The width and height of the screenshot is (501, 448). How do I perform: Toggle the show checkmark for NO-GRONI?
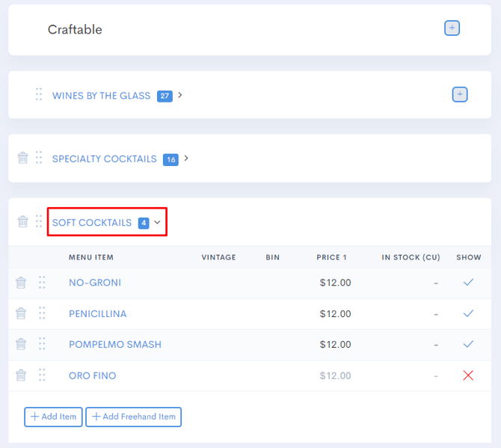pyautogui.click(x=468, y=283)
